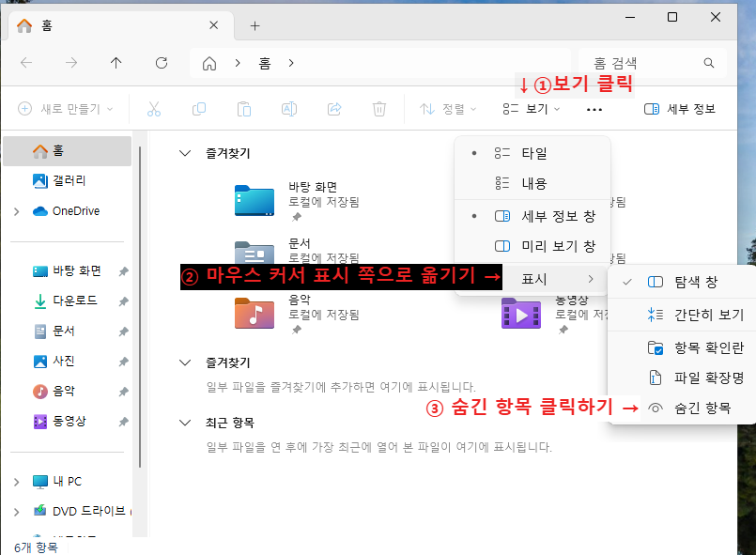Toggle 항목 확인란 option
Screen dimensions: 756x555
(x=682, y=347)
